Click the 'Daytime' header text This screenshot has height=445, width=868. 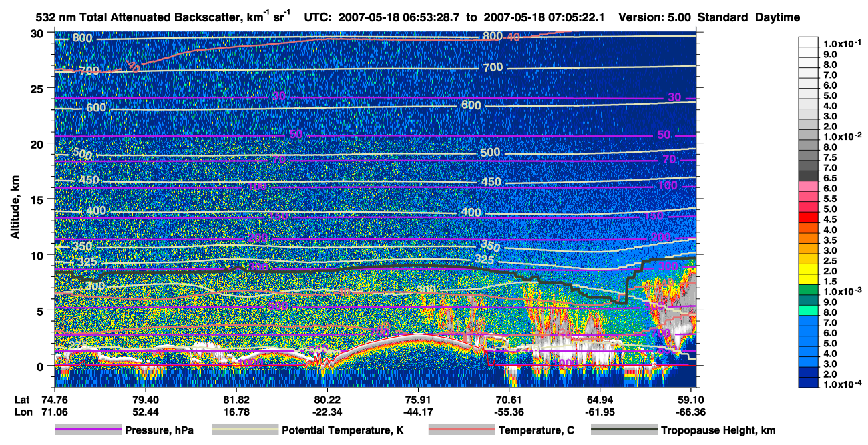pos(777,17)
